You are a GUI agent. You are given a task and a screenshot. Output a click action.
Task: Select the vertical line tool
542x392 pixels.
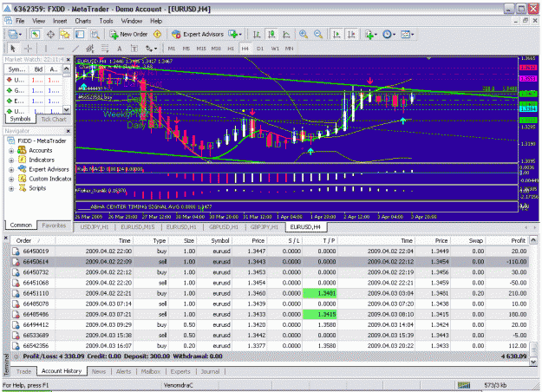[46, 49]
